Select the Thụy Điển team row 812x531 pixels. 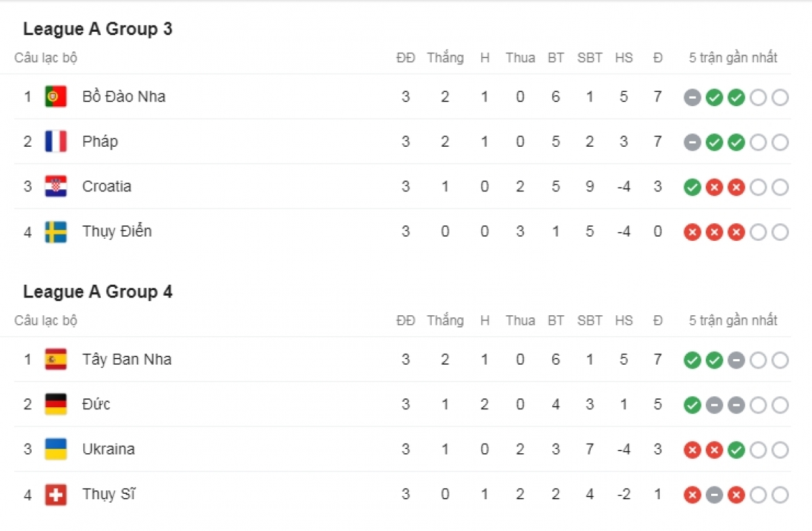(403, 231)
